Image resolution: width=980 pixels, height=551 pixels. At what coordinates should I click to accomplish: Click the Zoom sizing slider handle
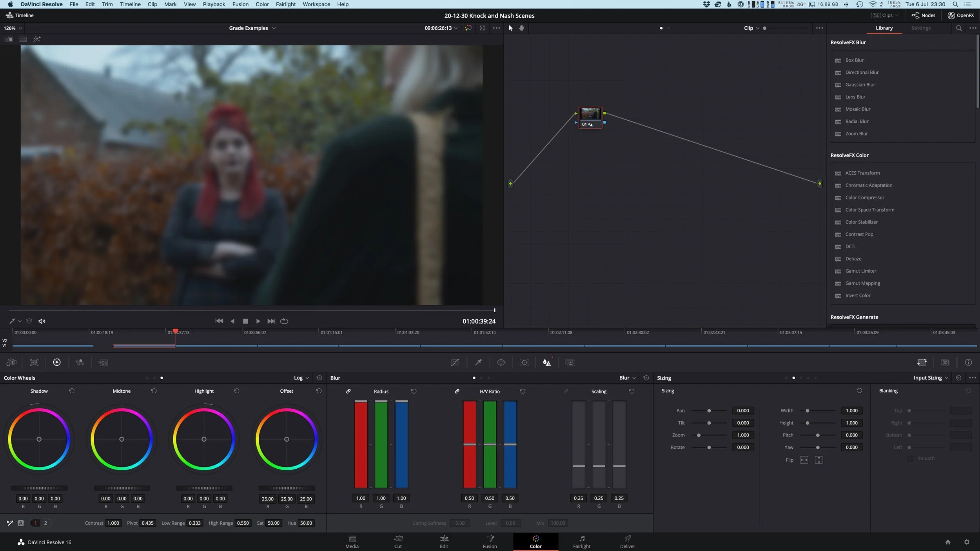point(699,435)
